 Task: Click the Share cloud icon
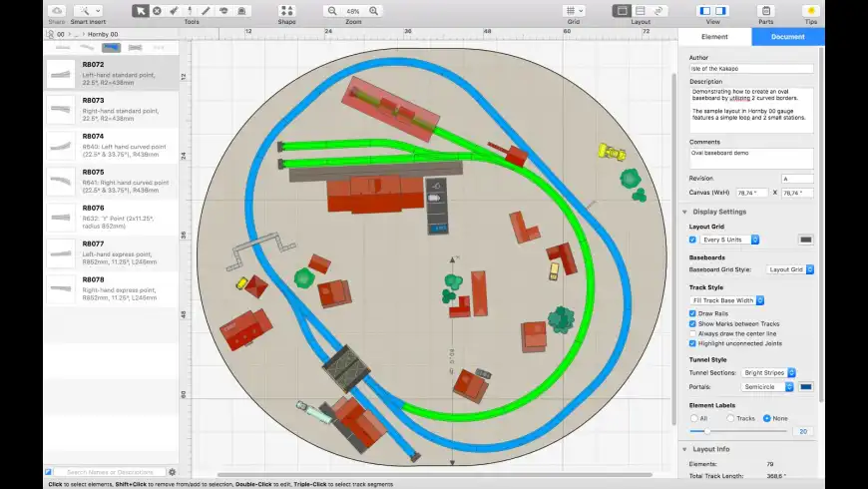coord(57,11)
